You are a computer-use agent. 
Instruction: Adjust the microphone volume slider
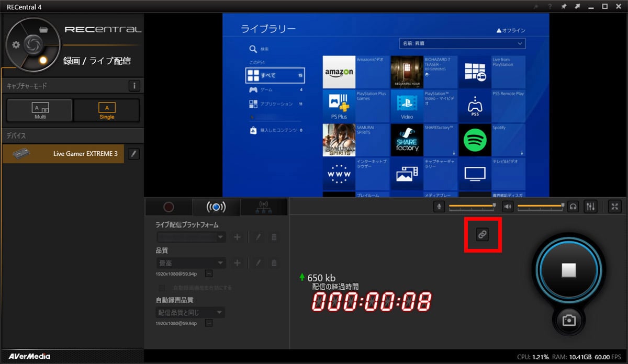tap(472, 207)
